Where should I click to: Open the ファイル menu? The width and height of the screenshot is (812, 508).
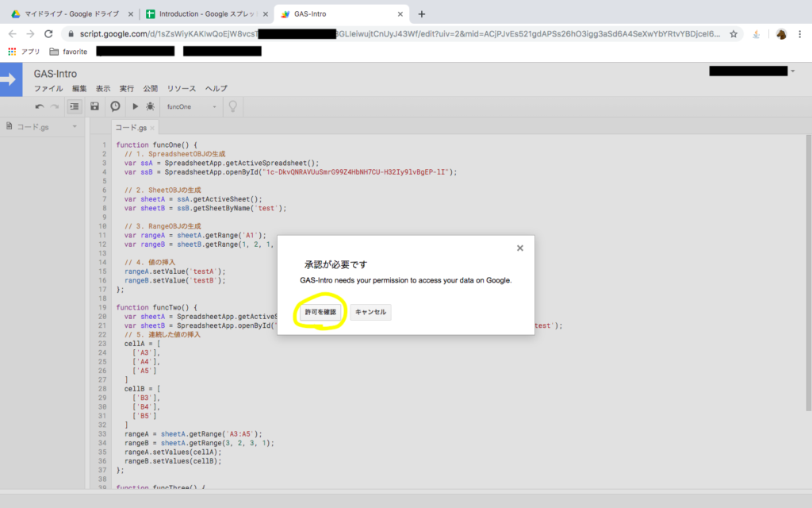[48, 89]
